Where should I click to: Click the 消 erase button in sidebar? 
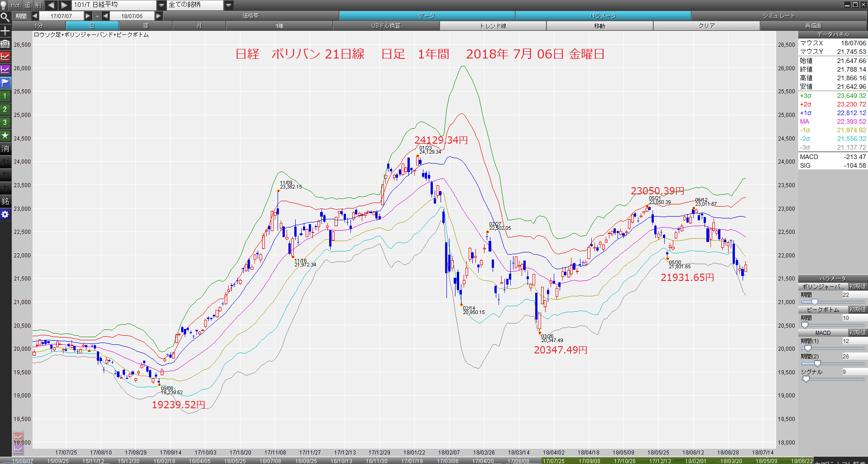tap(5, 149)
